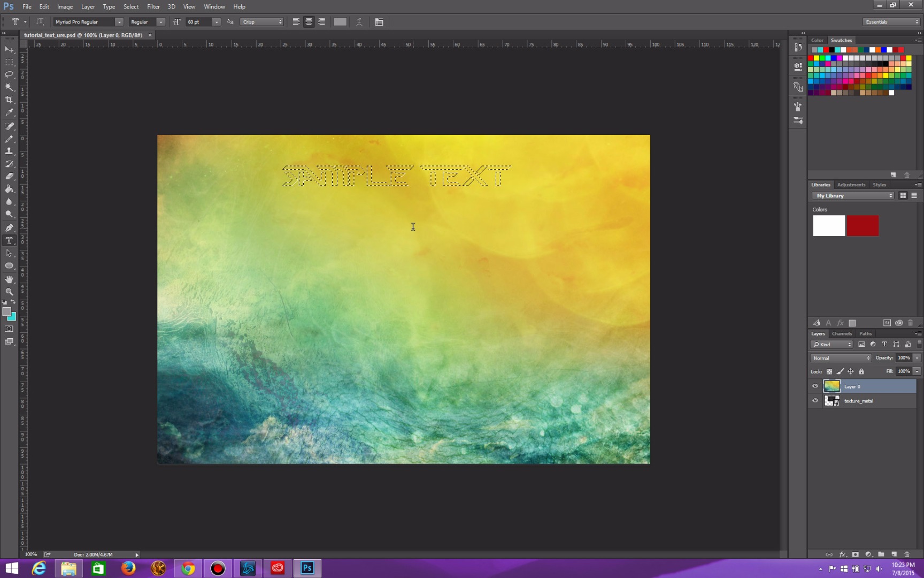924x578 pixels.
Task: Switch to the Paths tab
Action: click(x=865, y=333)
